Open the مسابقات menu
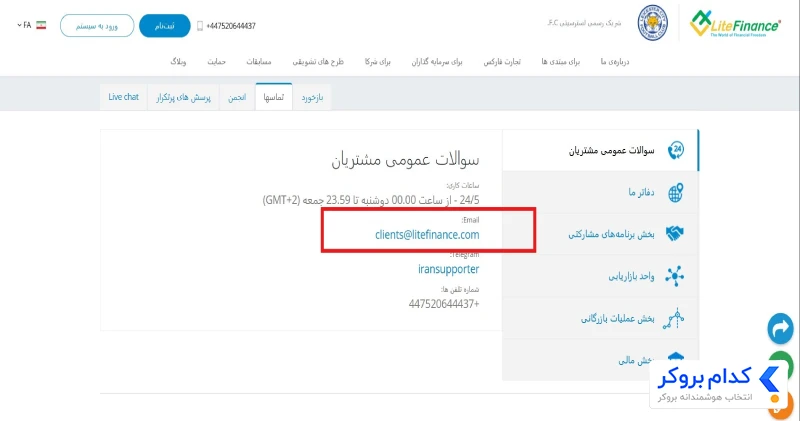Image resolution: width=800 pixels, height=421 pixels. [x=259, y=62]
